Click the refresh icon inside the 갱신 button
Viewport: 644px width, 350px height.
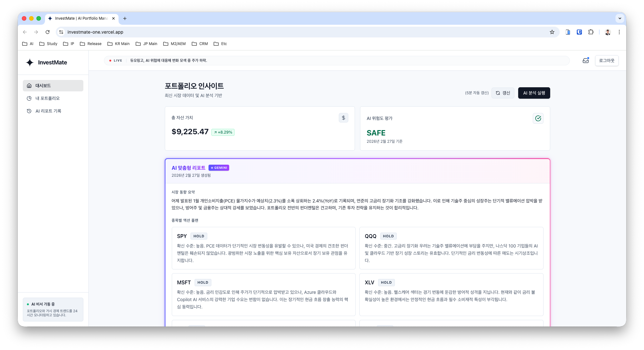pos(498,93)
